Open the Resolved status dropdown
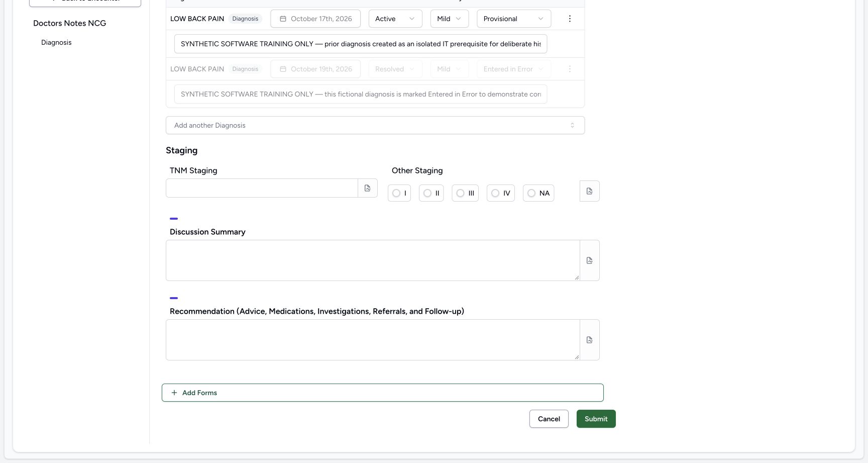The width and height of the screenshot is (868, 463). pos(395,69)
